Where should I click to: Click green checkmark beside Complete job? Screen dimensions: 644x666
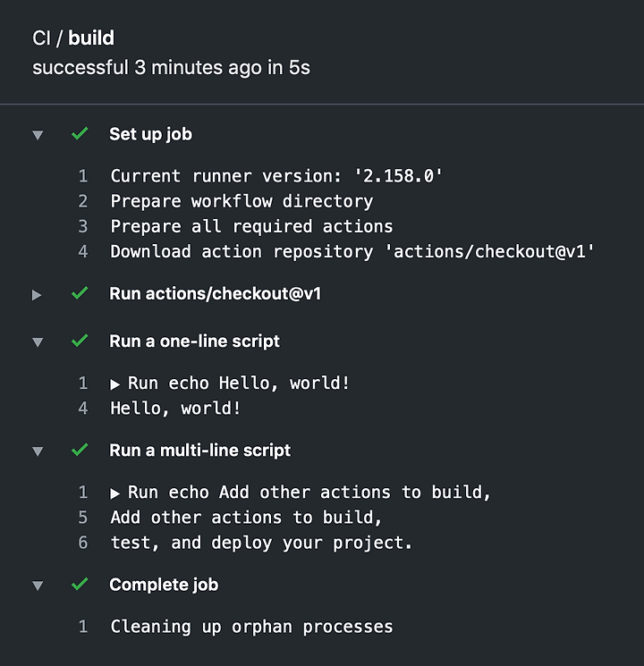pyautogui.click(x=80, y=584)
